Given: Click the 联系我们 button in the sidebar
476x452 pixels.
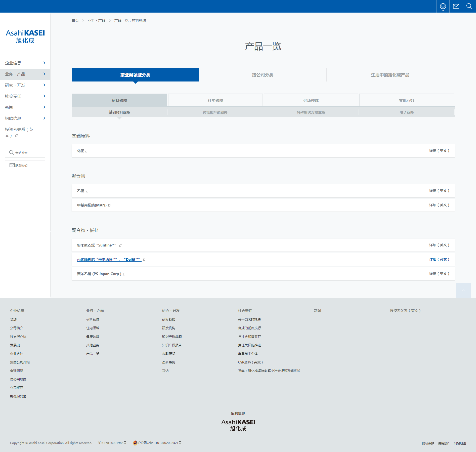Looking at the screenshot, I should pyautogui.click(x=25, y=165).
